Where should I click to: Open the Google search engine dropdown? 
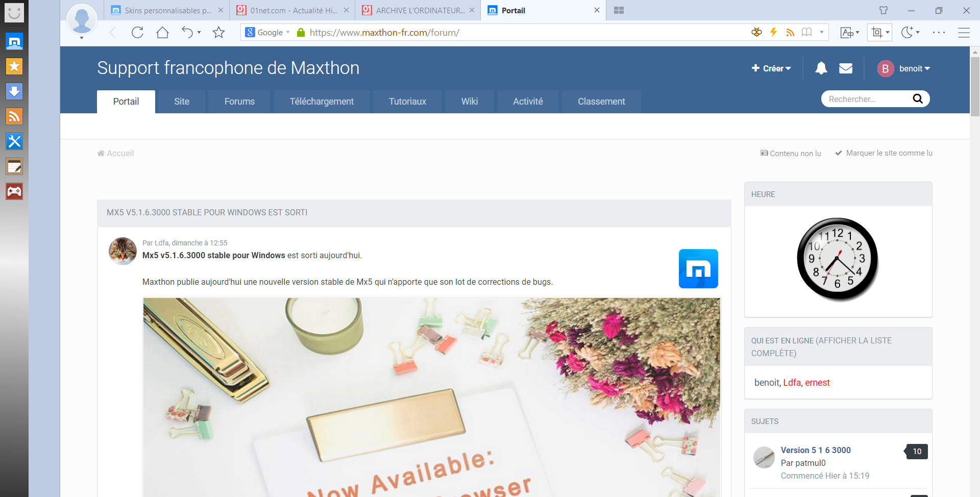(x=268, y=33)
